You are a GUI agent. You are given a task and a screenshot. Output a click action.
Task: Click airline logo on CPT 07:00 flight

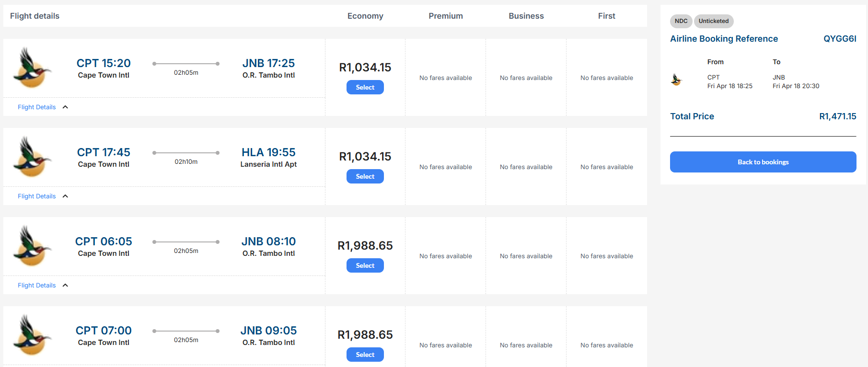32,335
